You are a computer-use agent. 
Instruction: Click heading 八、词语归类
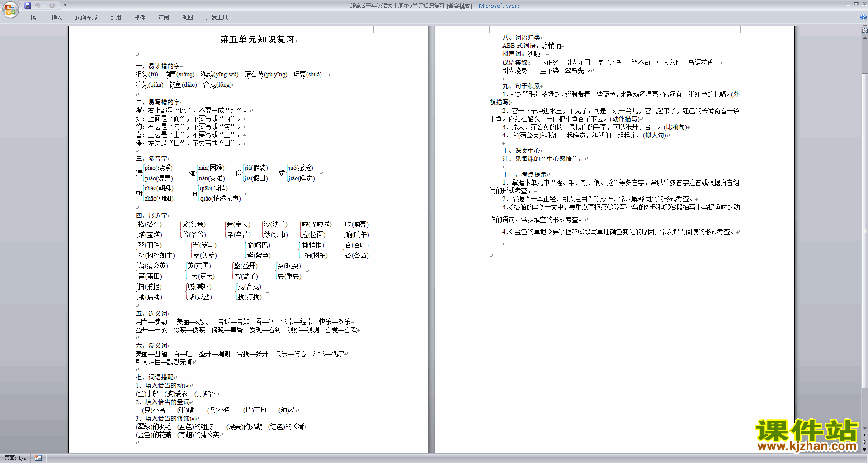click(x=521, y=37)
